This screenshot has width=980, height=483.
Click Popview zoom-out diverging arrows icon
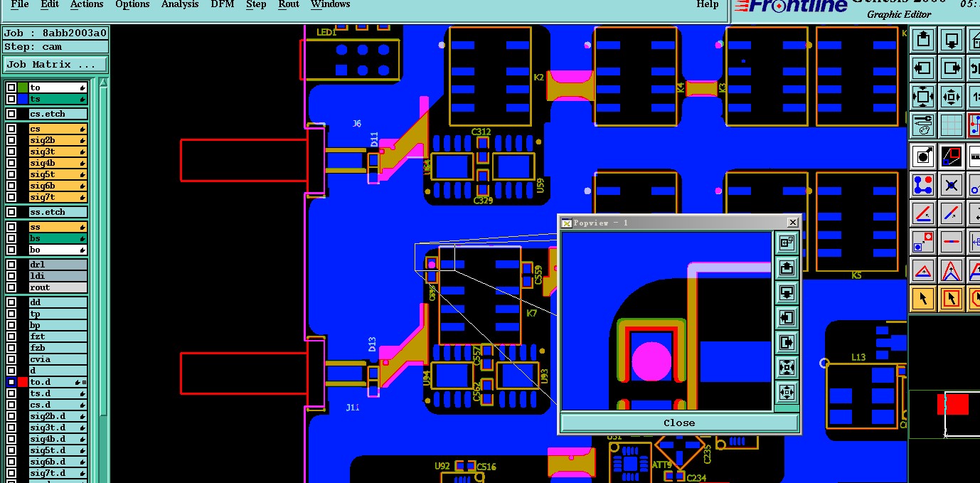pyautogui.click(x=787, y=392)
